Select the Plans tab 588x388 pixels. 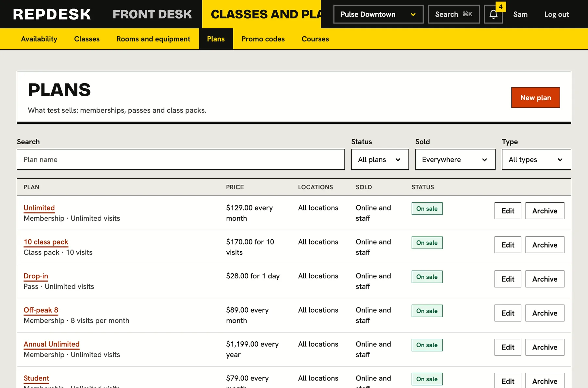[216, 39]
